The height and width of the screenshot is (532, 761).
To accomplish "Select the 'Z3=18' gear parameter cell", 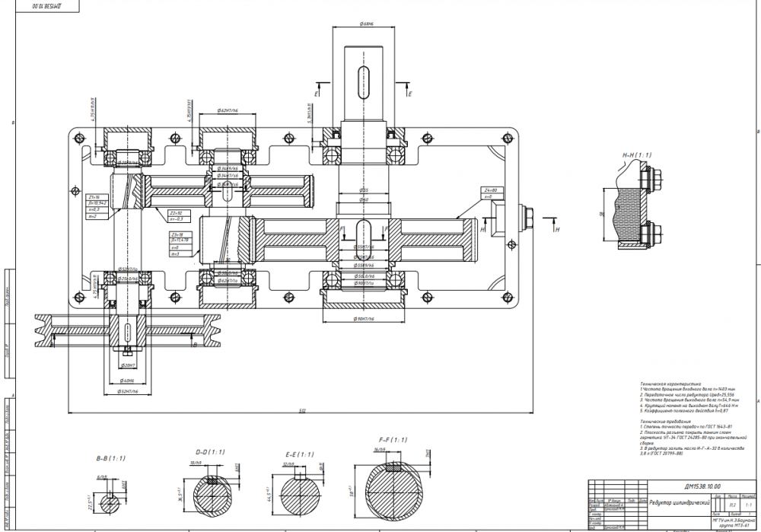I will (180, 235).
